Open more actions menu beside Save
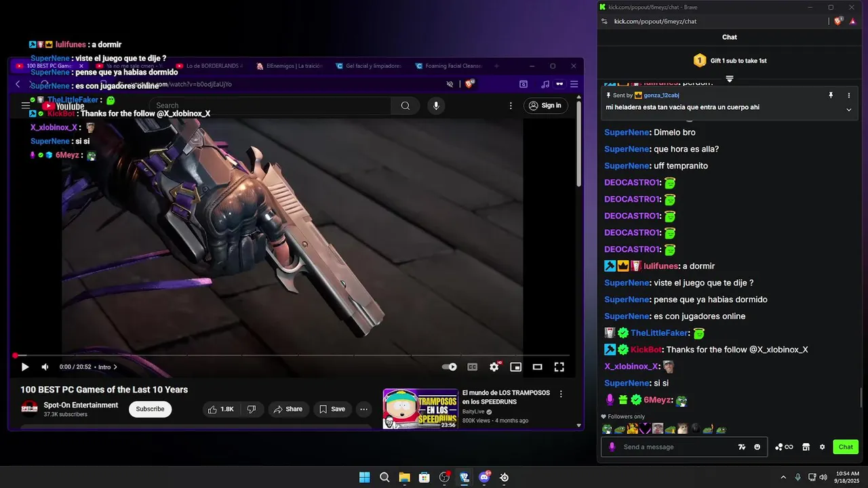The height and width of the screenshot is (488, 868). [364, 409]
